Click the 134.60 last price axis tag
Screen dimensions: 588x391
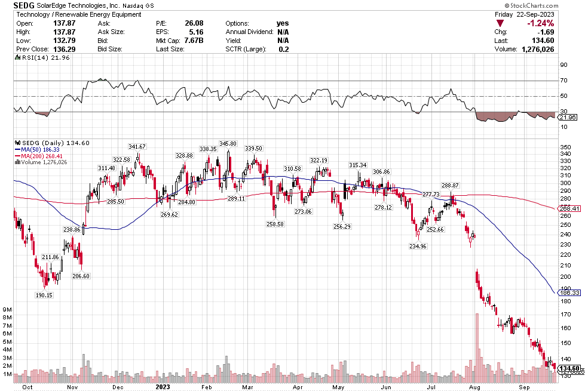[x=569, y=369]
